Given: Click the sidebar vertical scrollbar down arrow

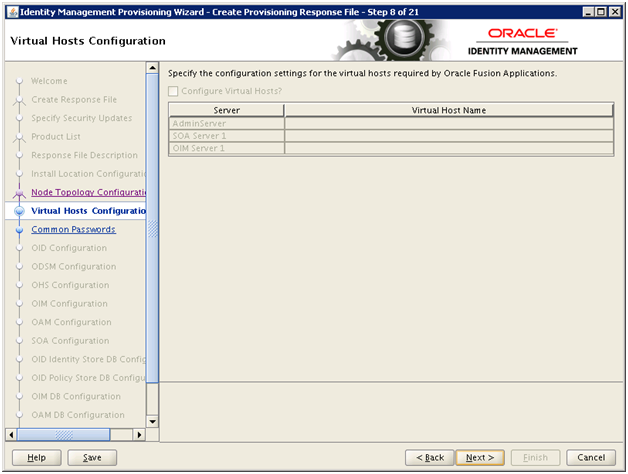Looking at the screenshot, I should (152, 422).
